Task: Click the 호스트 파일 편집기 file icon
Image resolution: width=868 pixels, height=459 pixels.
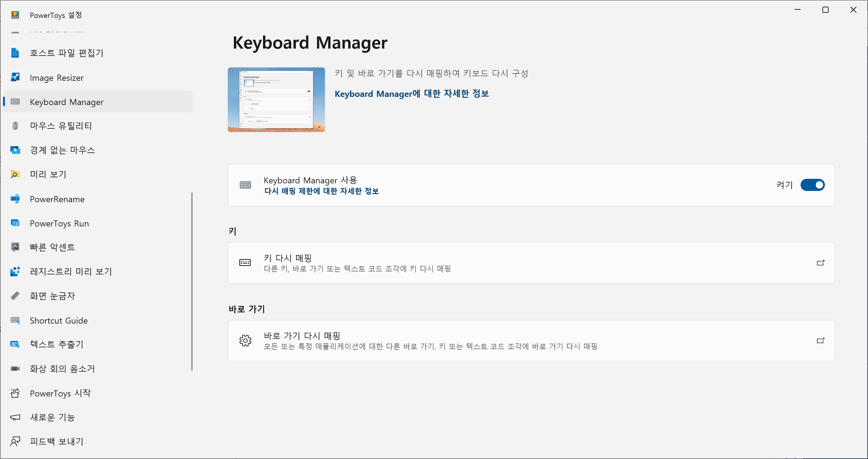Action: [15, 53]
